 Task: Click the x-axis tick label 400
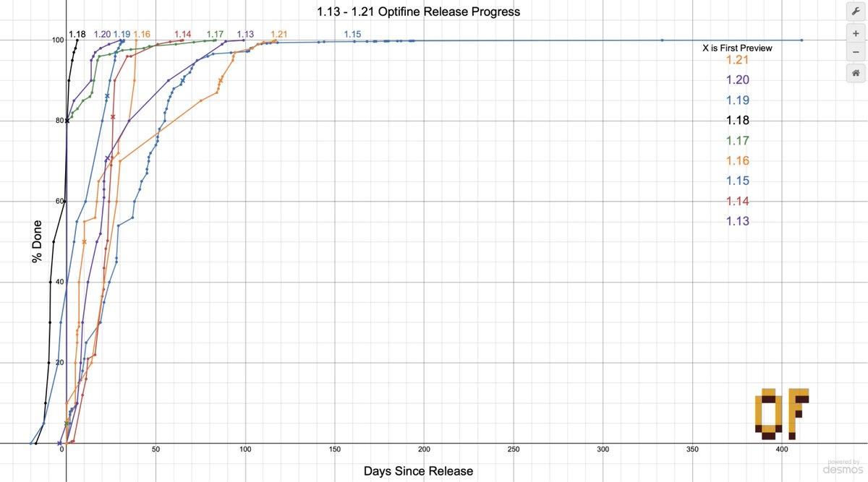click(x=782, y=450)
